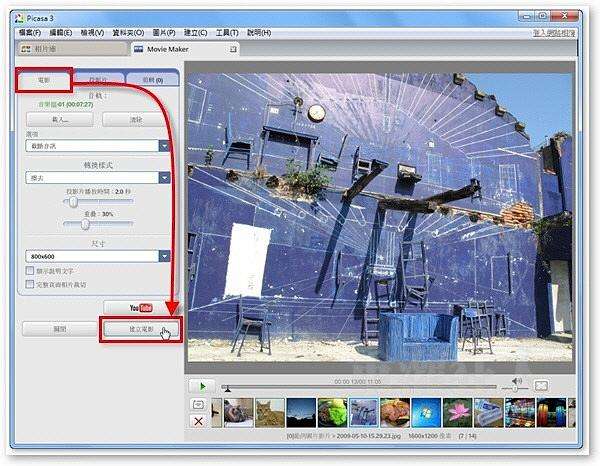Select the sleeping pet thumbnail

[239, 412]
